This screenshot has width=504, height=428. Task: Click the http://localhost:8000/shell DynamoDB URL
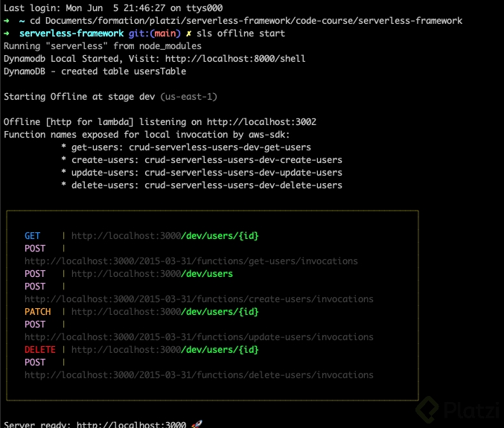[x=235, y=59]
